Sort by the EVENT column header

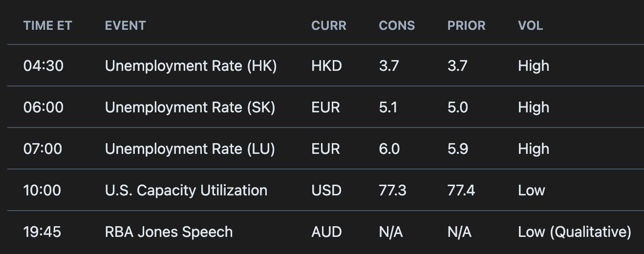coord(125,26)
